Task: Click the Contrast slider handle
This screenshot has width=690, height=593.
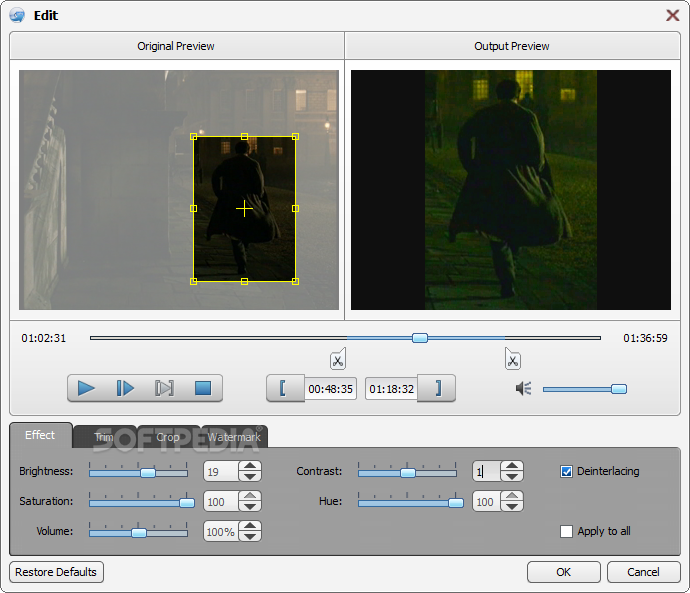Action: (408, 473)
